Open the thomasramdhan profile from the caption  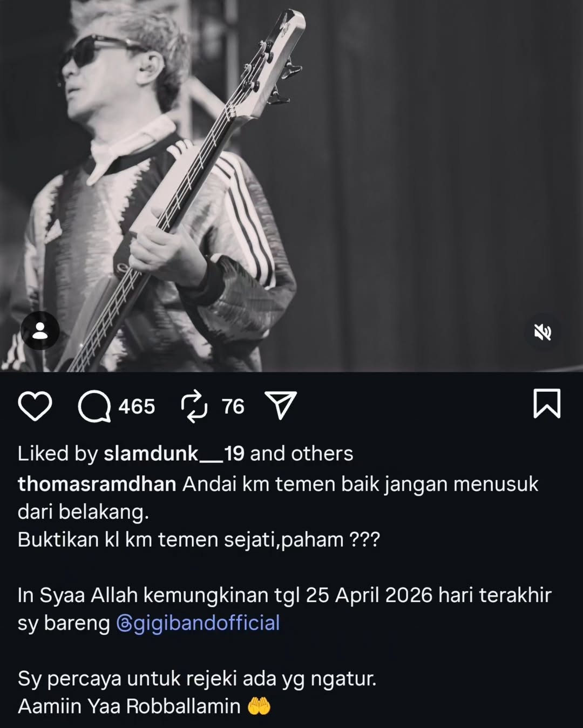[x=97, y=484]
